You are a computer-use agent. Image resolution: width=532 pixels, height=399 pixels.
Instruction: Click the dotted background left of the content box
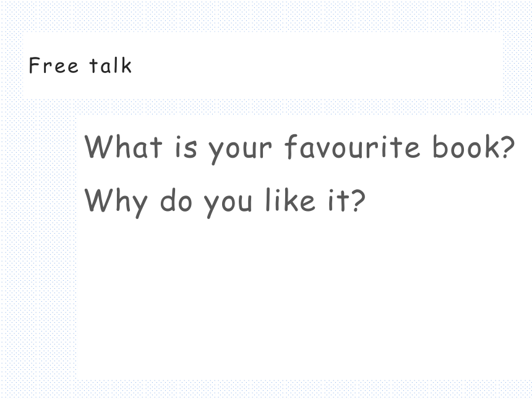[x=37, y=247]
